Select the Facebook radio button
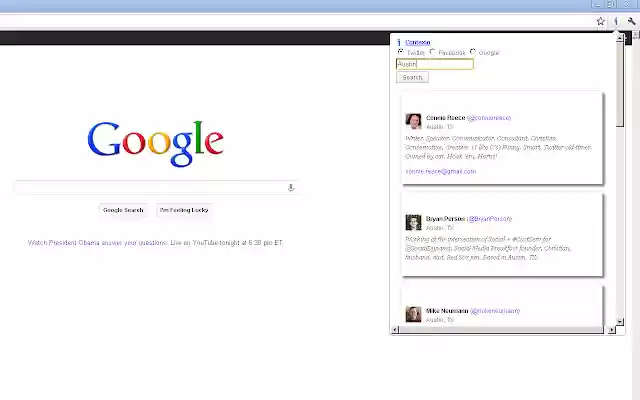This screenshot has height=400, width=640. tap(432, 52)
